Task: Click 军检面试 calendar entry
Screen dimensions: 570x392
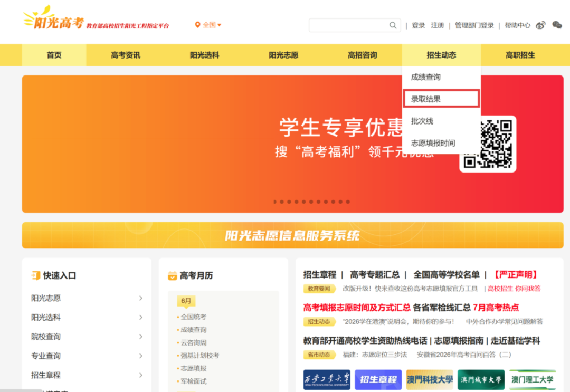Action: (x=193, y=381)
